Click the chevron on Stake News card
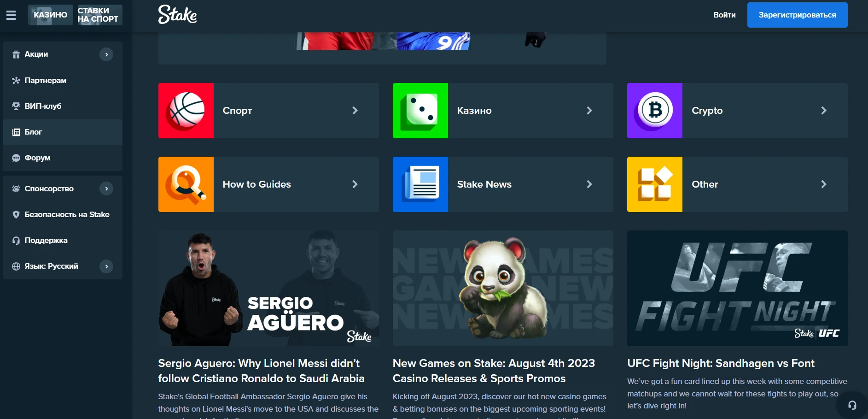The image size is (868, 419). tap(589, 184)
